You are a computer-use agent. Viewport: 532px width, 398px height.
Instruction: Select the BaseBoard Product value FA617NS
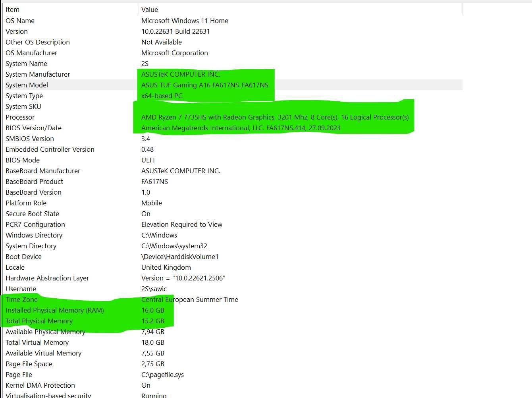(154, 182)
